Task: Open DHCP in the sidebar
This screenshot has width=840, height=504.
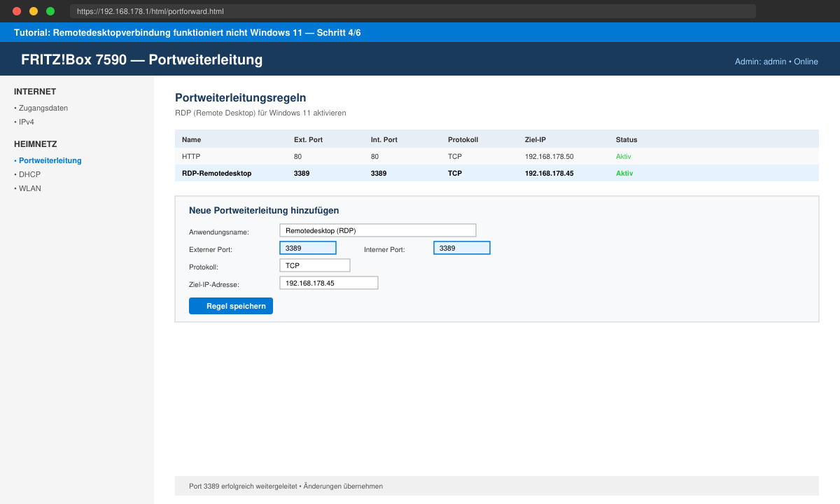Action: pos(27,174)
